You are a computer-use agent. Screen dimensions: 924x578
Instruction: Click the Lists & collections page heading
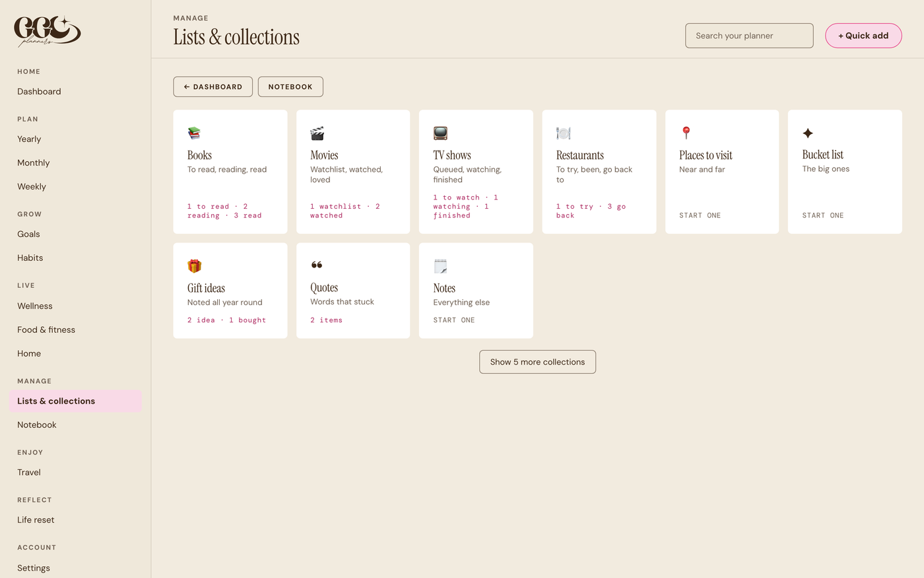(x=236, y=37)
